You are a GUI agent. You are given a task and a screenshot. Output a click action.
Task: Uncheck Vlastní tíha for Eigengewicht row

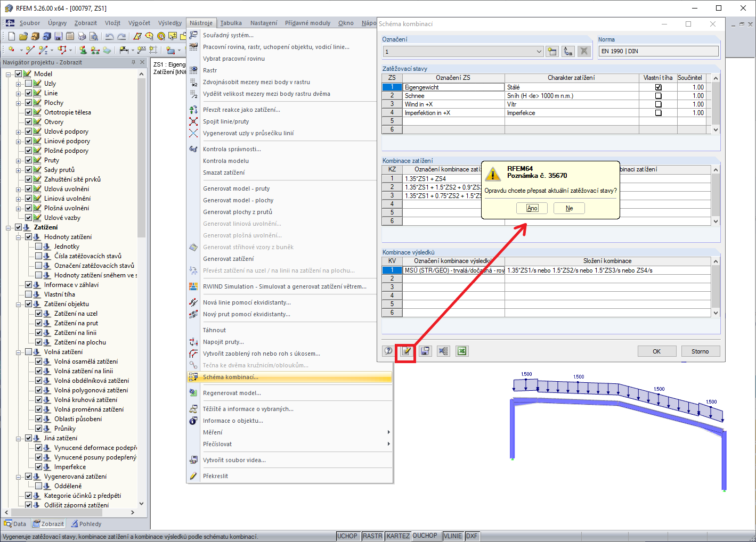[x=658, y=87]
